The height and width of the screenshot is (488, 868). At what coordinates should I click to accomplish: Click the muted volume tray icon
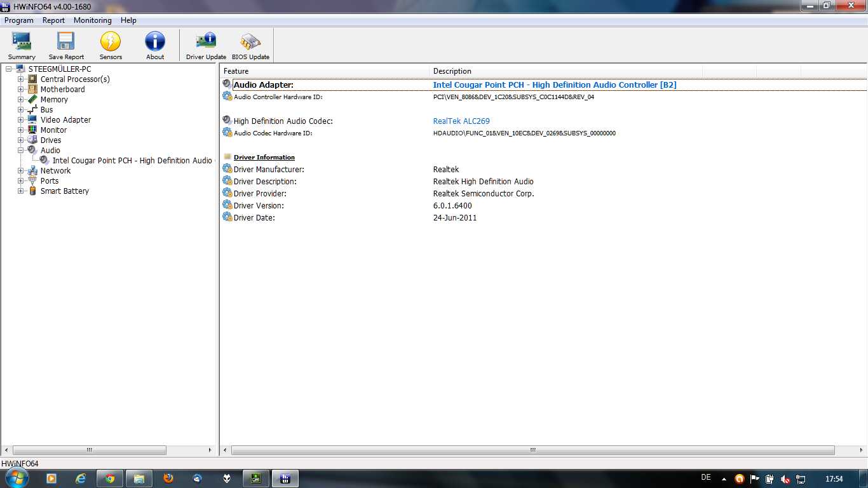(785, 479)
